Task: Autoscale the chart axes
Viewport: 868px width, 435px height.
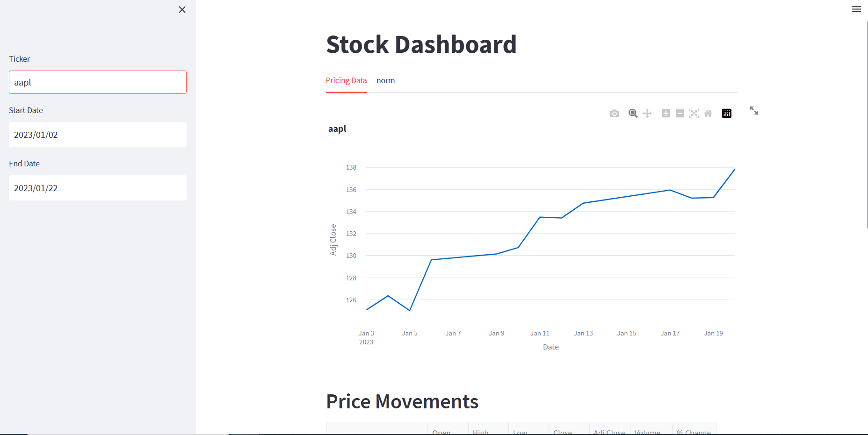Action: [x=694, y=113]
